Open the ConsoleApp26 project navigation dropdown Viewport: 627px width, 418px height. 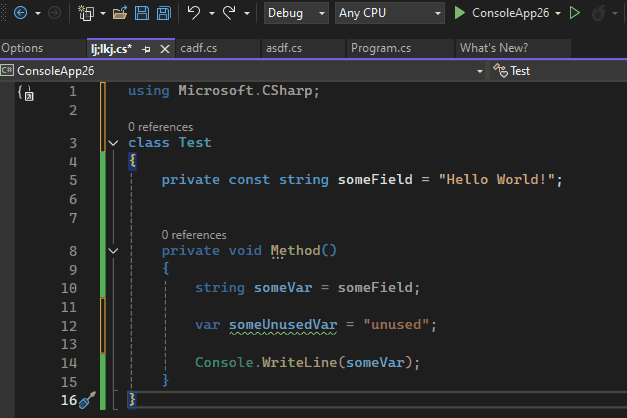(x=242, y=71)
